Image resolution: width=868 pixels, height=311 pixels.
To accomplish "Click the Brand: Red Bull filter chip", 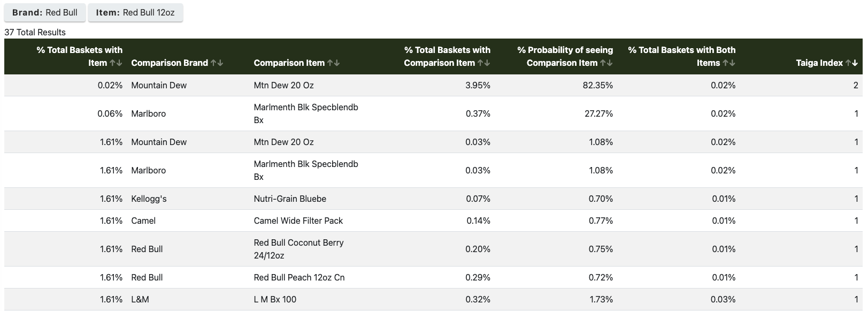I will [44, 12].
